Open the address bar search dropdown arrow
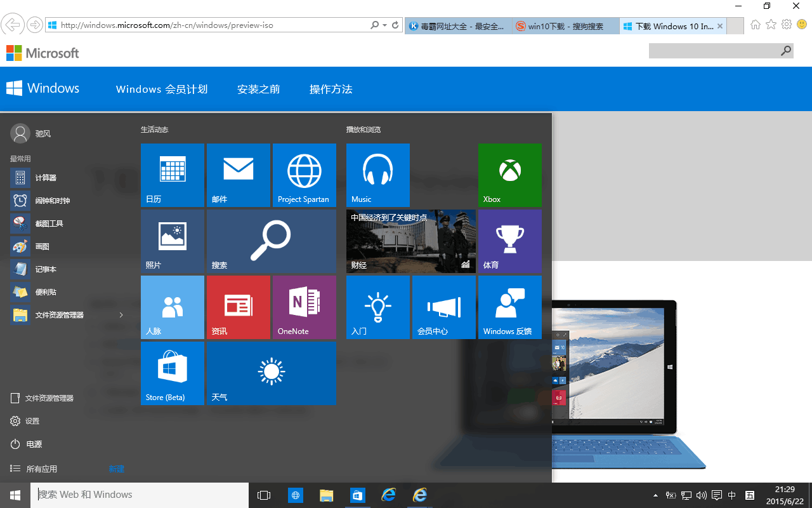 click(385, 25)
